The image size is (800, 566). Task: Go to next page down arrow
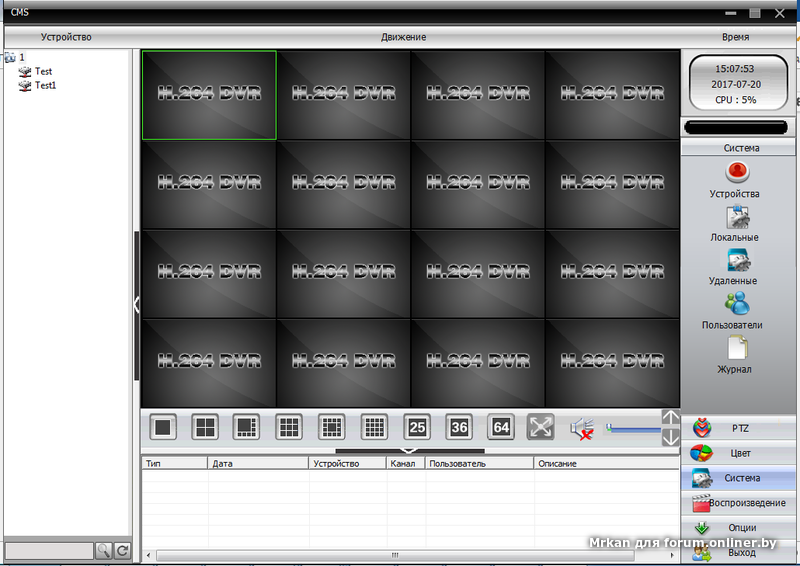pos(670,437)
